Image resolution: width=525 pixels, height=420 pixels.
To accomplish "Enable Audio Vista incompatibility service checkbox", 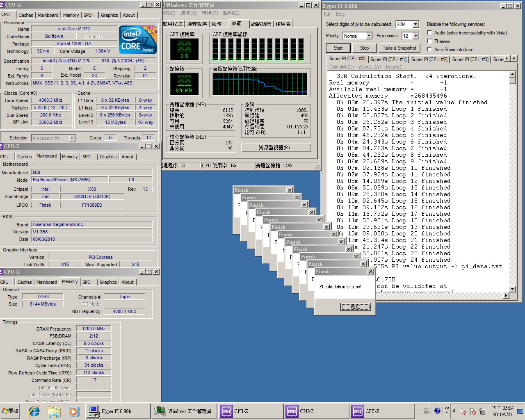I will tap(429, 33).
